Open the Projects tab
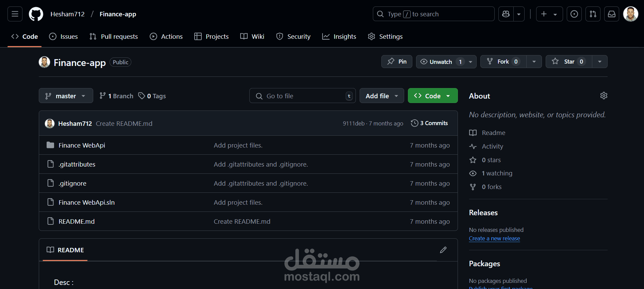Image resolution: width=644 pixels, height=289 pixels. [212, 36]
